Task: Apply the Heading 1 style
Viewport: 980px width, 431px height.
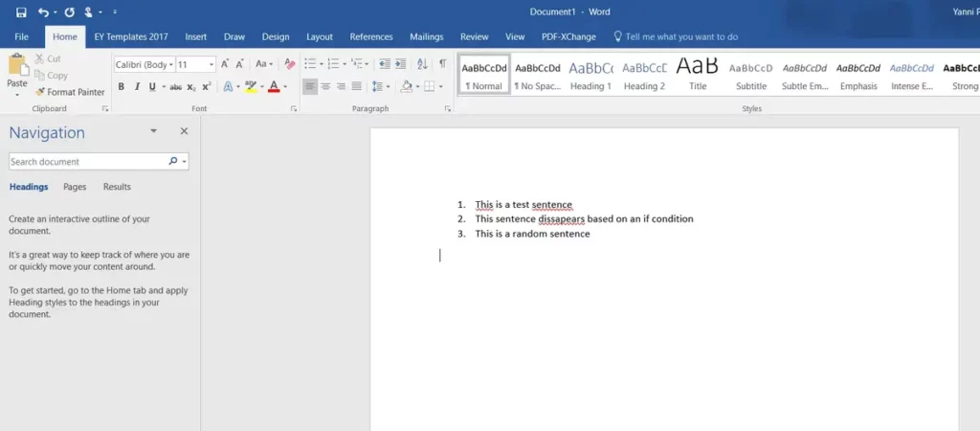Action: (x=590, y=75)
